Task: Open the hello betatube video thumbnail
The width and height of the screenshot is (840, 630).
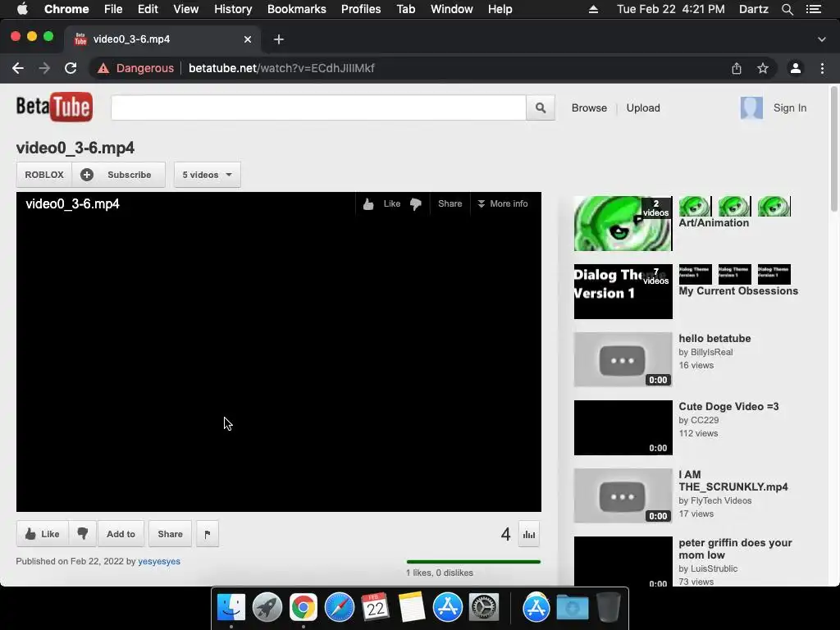Action: [x=623, y=359]
